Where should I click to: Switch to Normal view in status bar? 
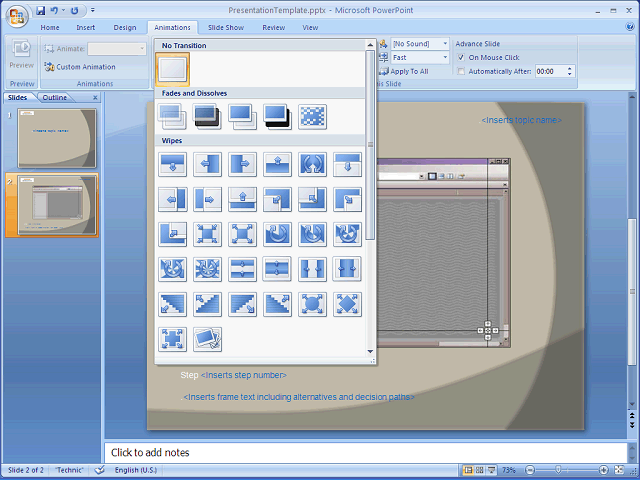click(468, 470)
